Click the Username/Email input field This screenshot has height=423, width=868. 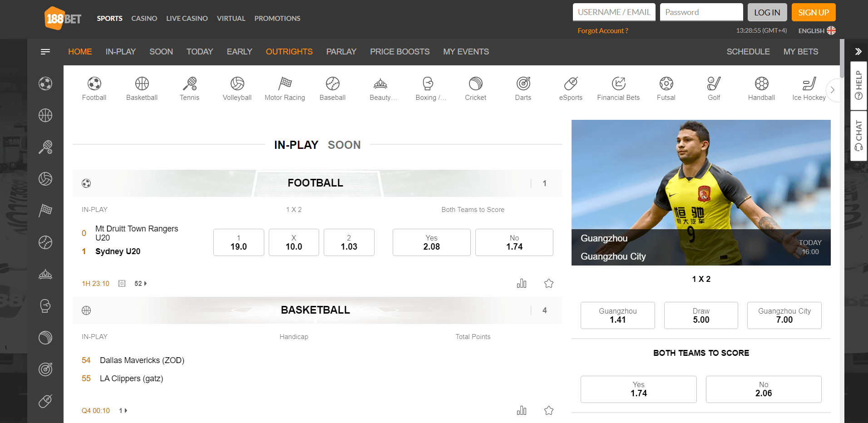(614, 12)
